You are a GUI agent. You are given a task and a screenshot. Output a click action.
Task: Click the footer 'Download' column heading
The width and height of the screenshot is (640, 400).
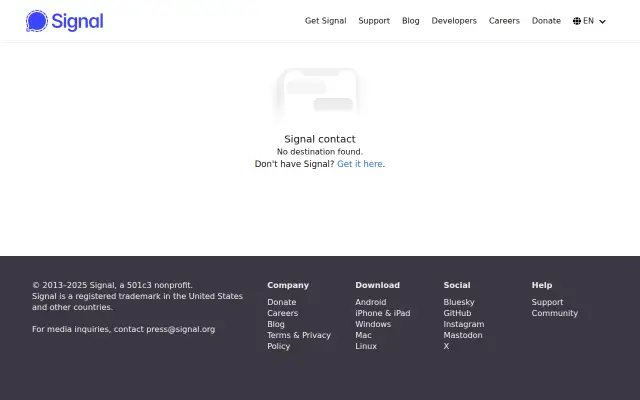[x=377, y=285]
